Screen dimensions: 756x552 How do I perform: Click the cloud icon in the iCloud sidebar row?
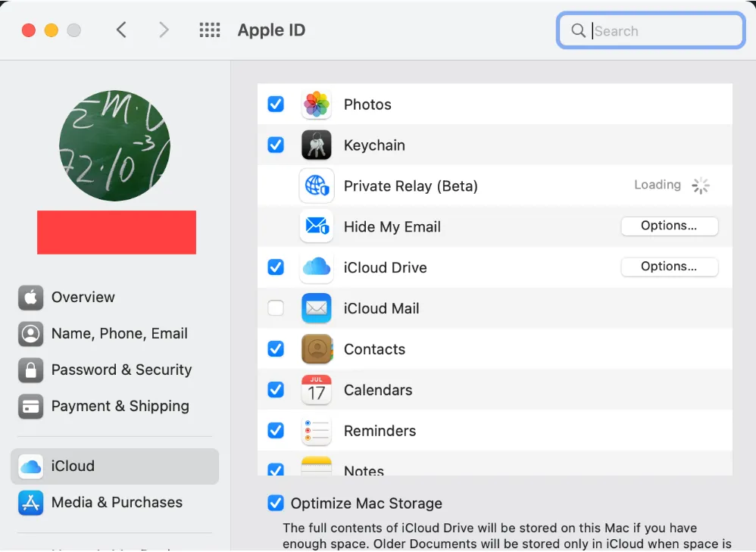(31, 466)
